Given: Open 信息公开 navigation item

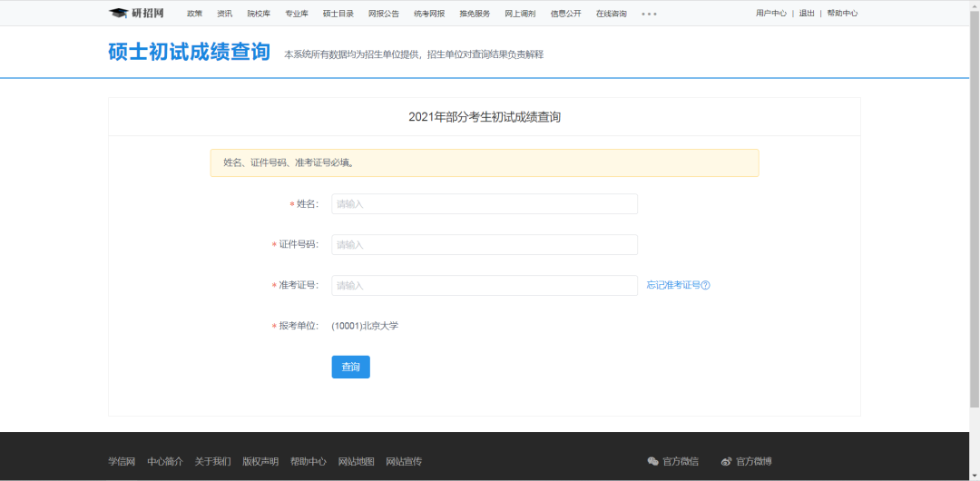Looking at the screenshot, I should pos(565,14).
